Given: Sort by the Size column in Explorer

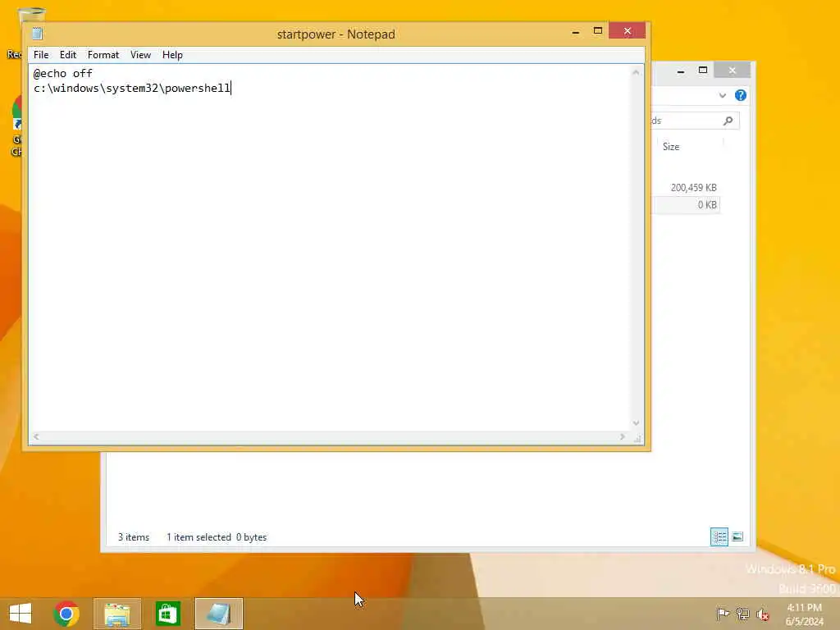Looking at the screenshot, I should [671, 147].
